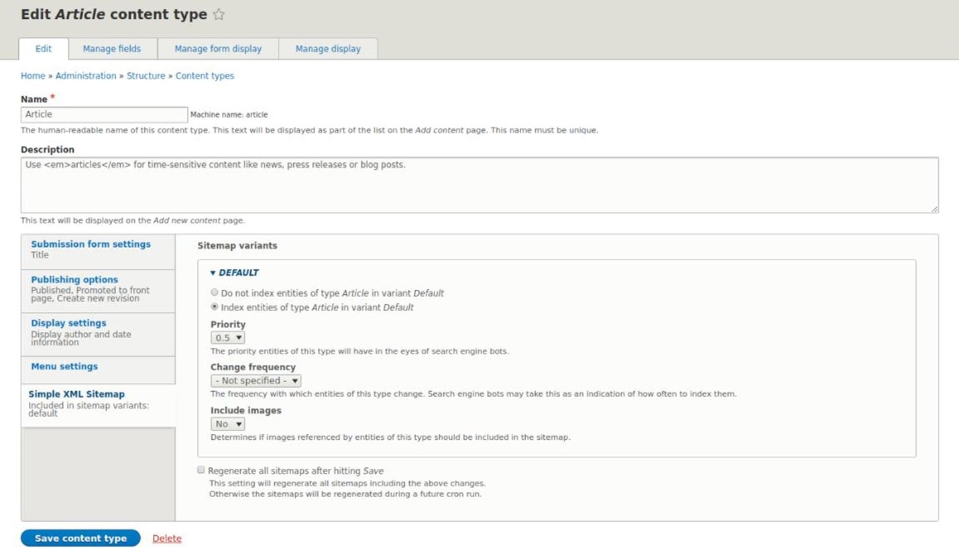The height and width of the screenshot is (560, 959).
Task: Open Content types from the breadcrumb
Action: (x=204, y=76)
